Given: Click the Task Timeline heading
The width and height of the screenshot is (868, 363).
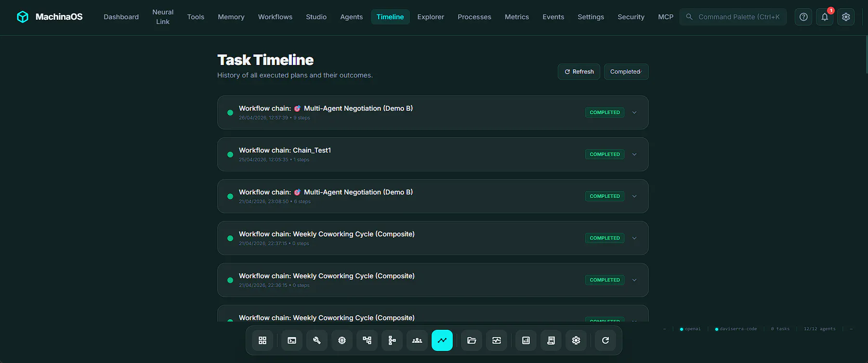Looking at the screenshot, I should click(265, 60).
